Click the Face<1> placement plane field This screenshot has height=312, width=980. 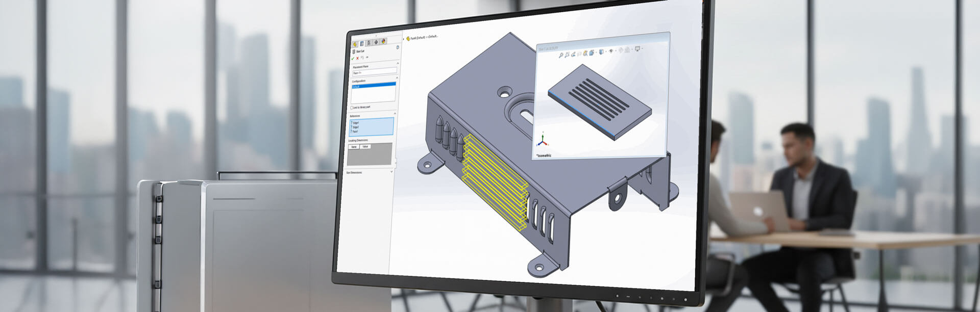coord(375,71)
